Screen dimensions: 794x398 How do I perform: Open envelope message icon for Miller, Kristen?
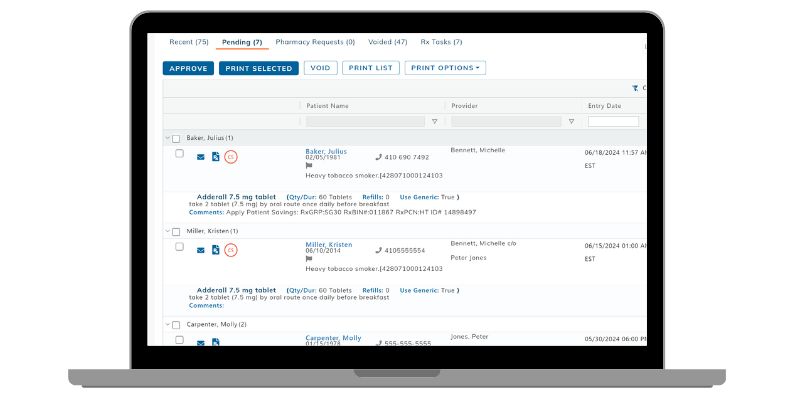(201, 250)
